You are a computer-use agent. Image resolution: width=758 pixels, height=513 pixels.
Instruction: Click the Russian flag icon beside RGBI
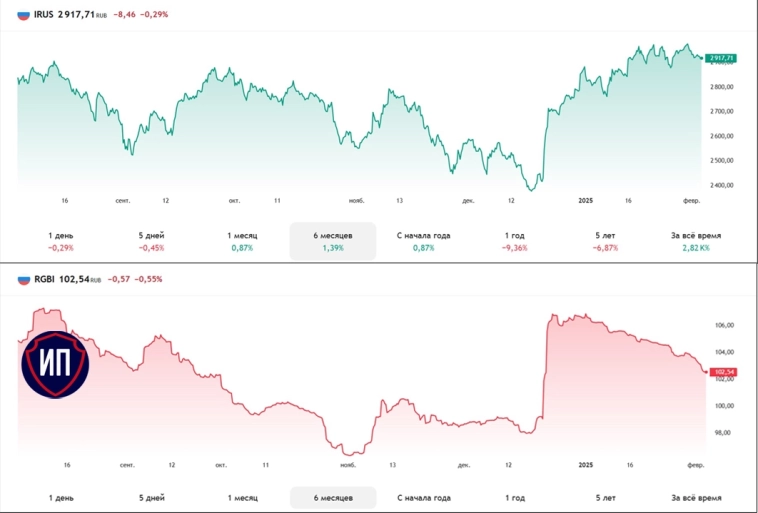pyautogui.click(x=24, y=281)
